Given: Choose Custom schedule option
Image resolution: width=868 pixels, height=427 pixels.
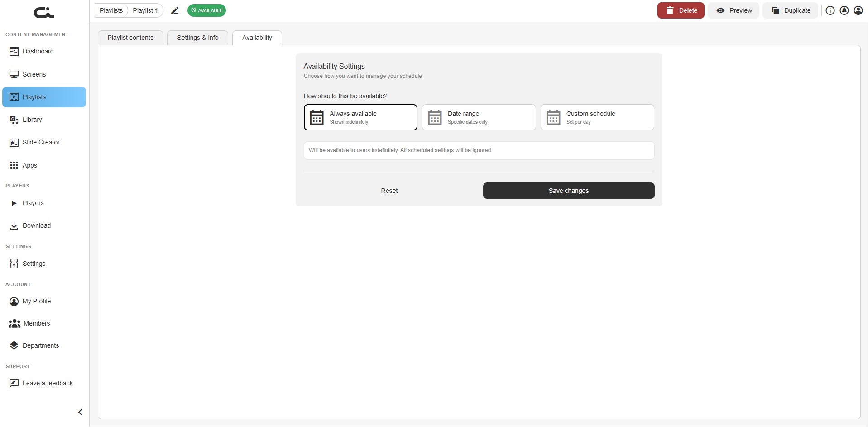Looking at the screenshot, I should [x=597, y=117].
